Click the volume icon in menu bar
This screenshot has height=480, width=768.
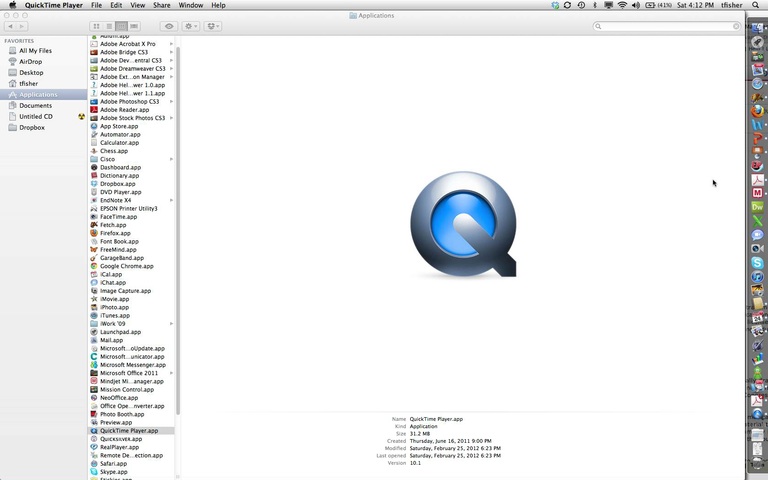(636, 5)
